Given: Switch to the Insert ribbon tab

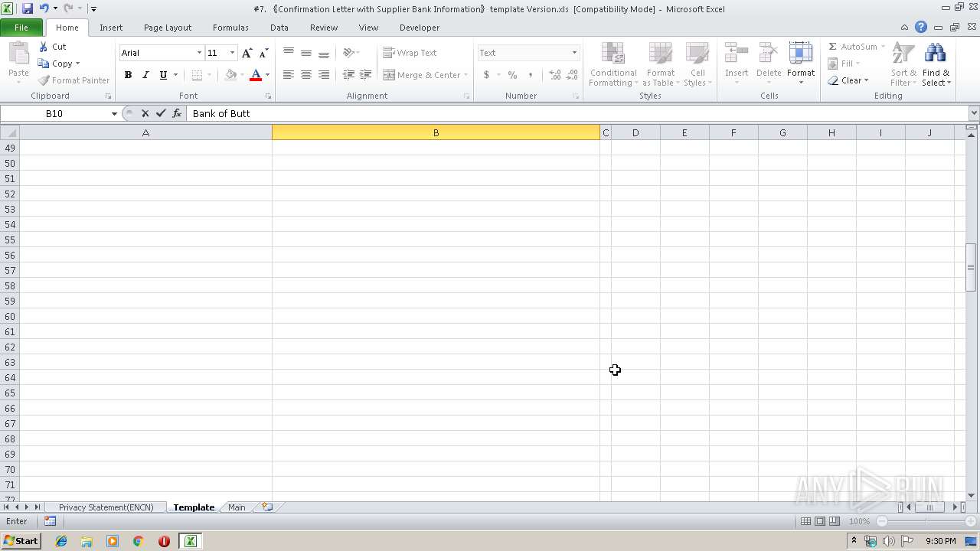Looking at the screenshot, I should tap(111, 28).
